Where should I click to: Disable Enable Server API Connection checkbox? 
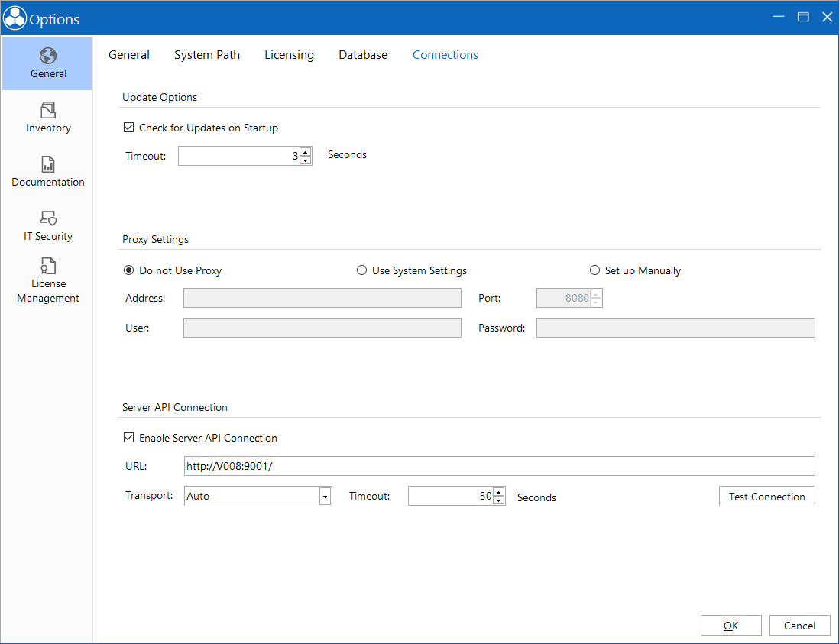[x=128, y=438]
